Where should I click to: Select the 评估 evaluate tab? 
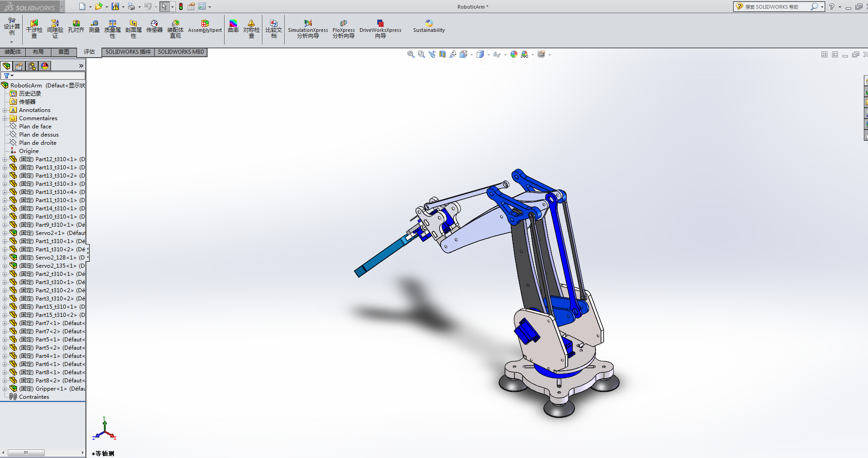pos(89,52)
